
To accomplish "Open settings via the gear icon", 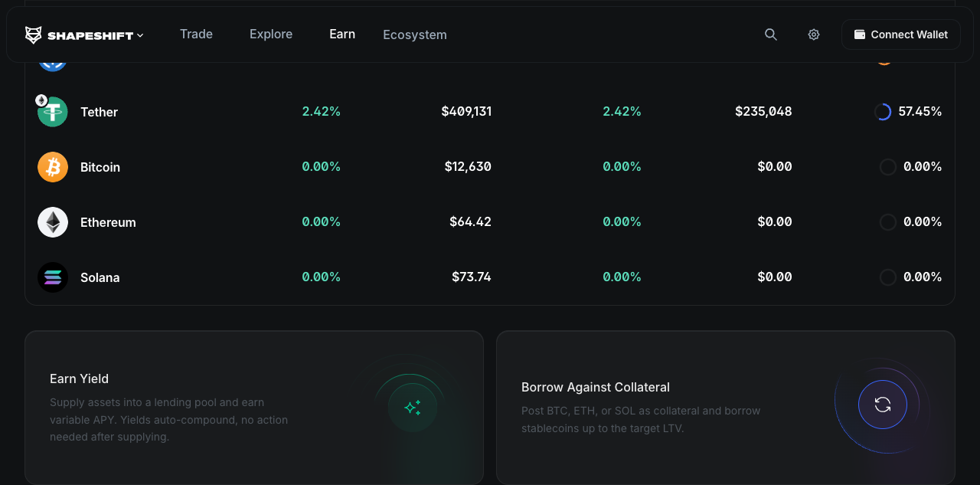I will [x=814, y=34].
